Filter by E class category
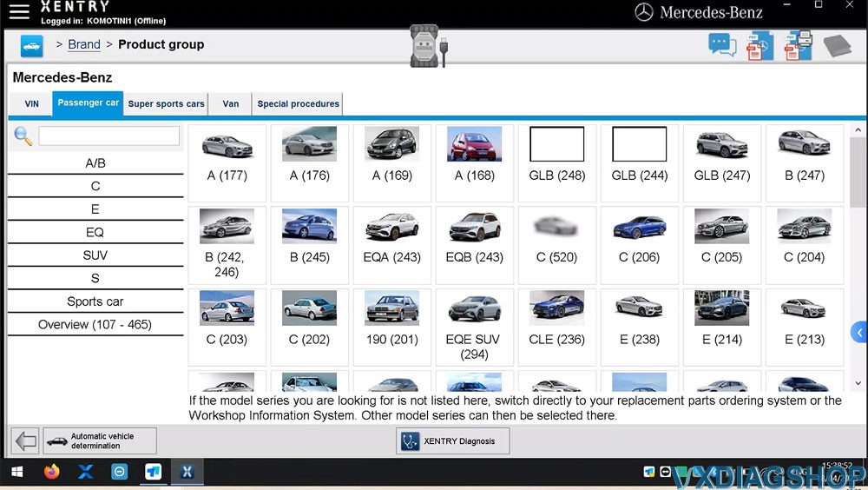 coord(95,209)
